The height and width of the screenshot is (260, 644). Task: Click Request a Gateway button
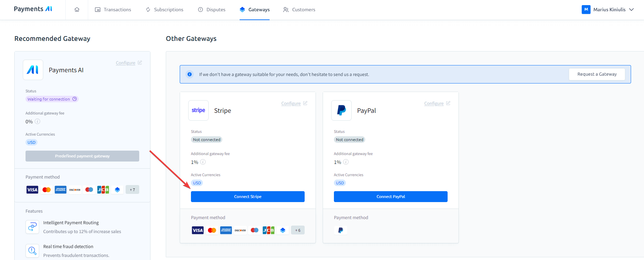[597, 74]
